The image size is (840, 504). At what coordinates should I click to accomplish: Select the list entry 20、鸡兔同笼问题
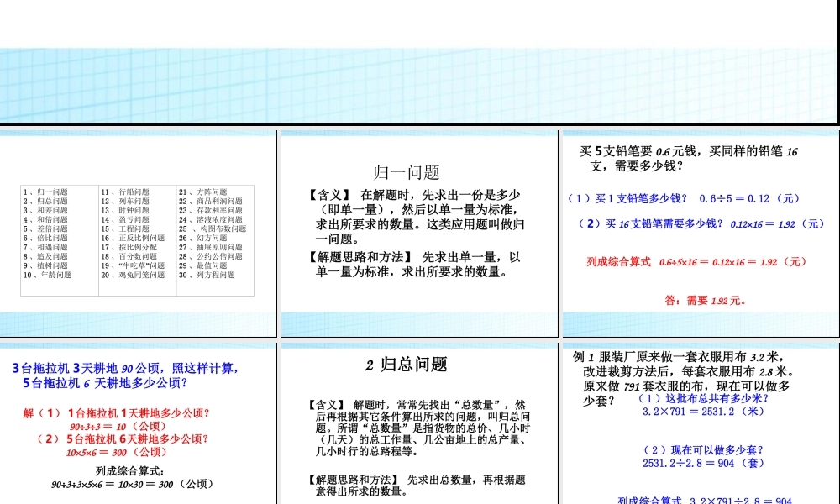136,276
